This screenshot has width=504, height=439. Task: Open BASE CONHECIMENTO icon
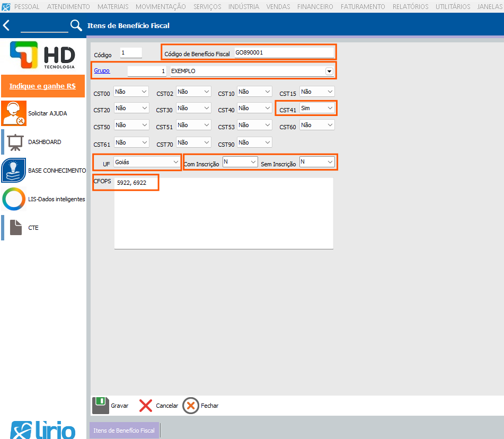[x=14, y=171]
